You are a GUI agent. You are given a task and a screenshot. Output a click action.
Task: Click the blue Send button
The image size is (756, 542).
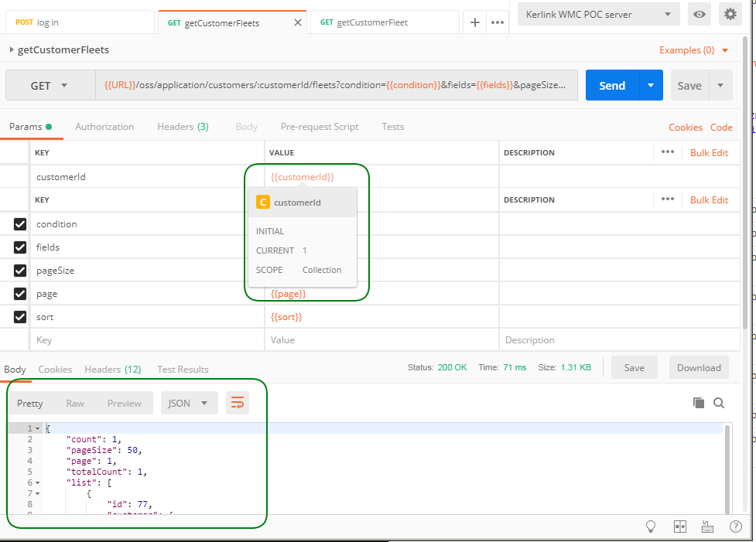612,86
